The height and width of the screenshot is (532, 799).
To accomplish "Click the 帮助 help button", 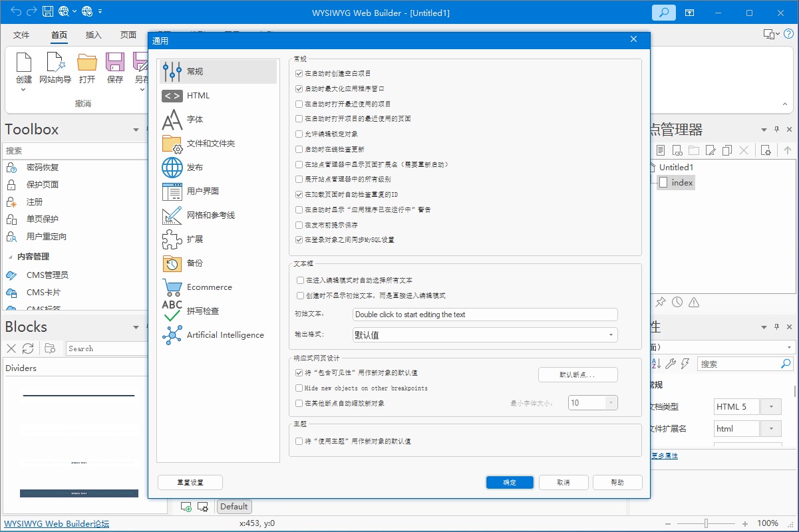I will (x=617, y=483).
